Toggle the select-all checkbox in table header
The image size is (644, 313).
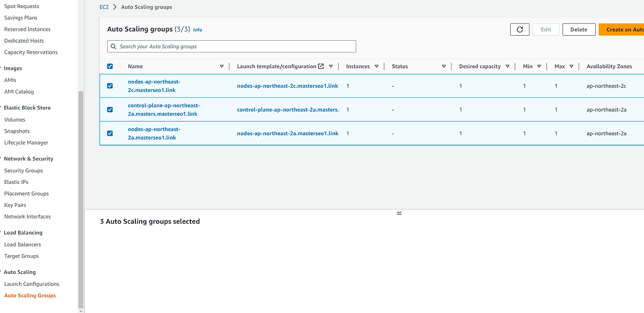(110, 66)
